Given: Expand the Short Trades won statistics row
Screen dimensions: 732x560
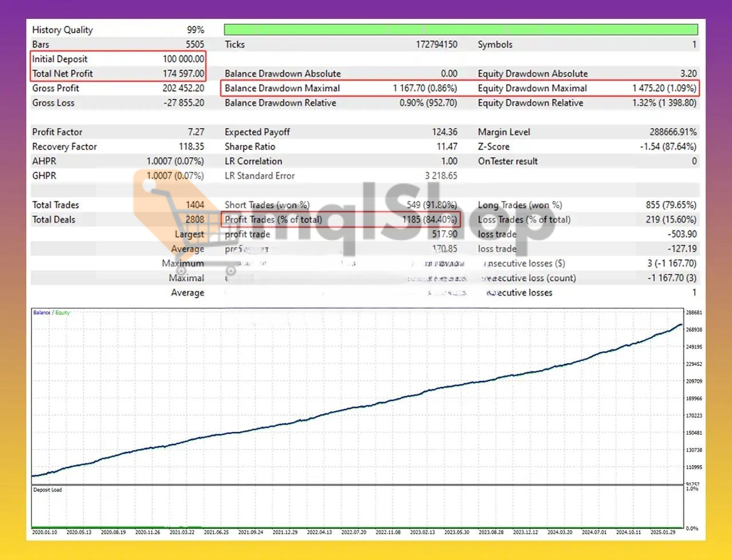Looking at the screenshot, I should (x=267, y=205).
